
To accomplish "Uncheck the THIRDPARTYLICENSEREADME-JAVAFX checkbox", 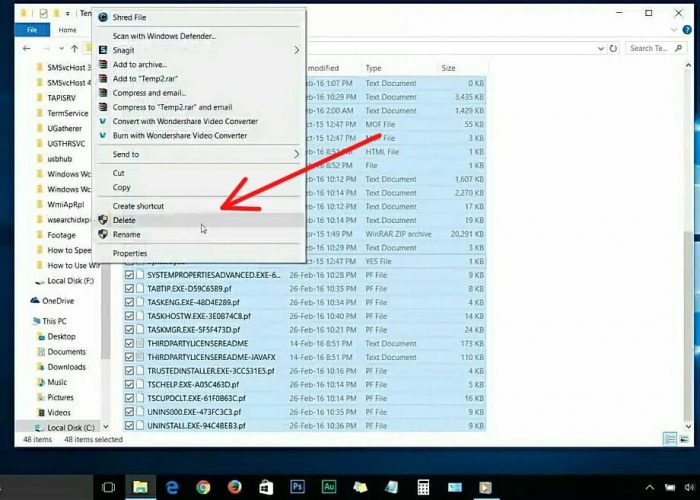I will pyautogui.click(x=129, y=357).
